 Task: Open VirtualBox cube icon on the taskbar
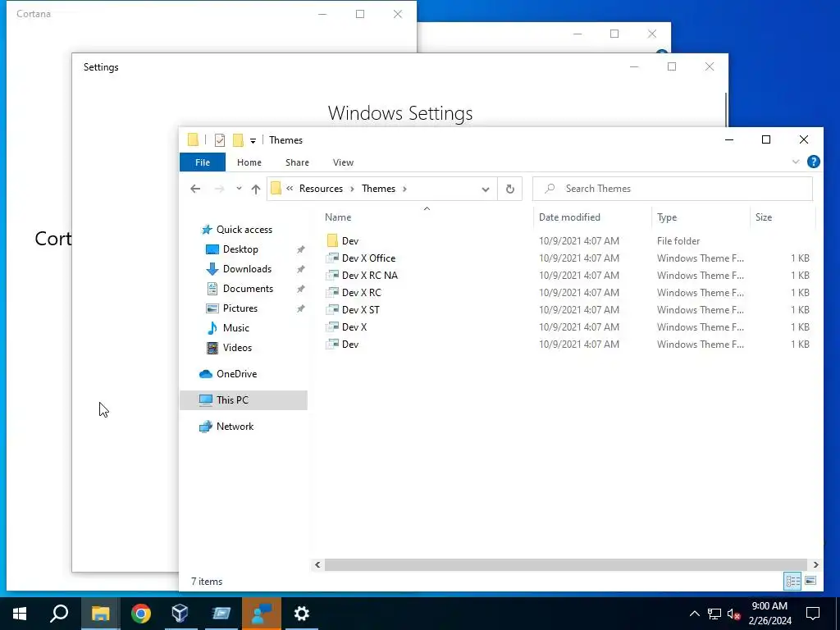pos(180,614)
